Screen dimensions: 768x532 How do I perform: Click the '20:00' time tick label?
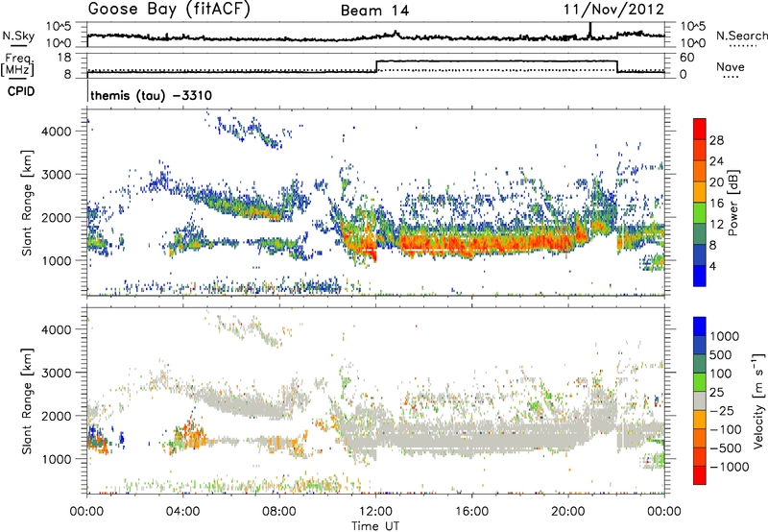click(x=568, y=512)
